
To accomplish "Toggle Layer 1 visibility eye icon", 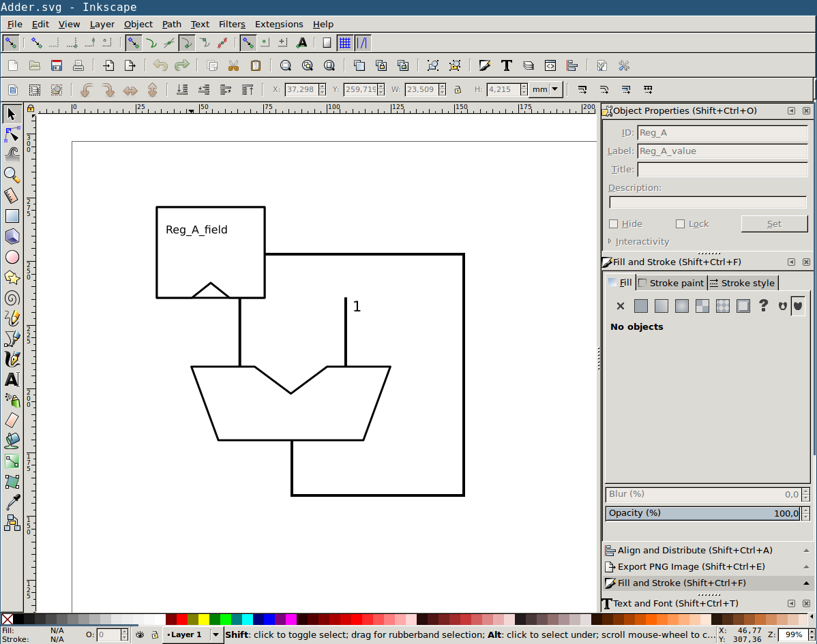I will coord(140,634).
